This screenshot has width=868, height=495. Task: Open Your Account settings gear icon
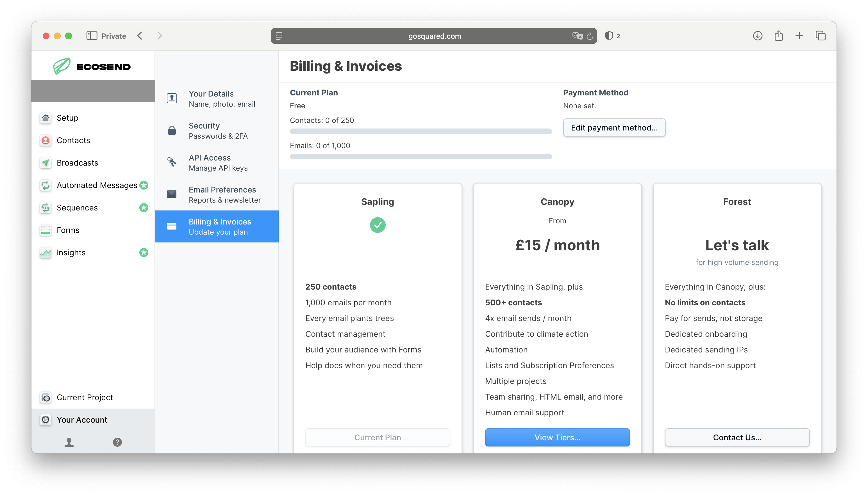click(x=45, y=420)
